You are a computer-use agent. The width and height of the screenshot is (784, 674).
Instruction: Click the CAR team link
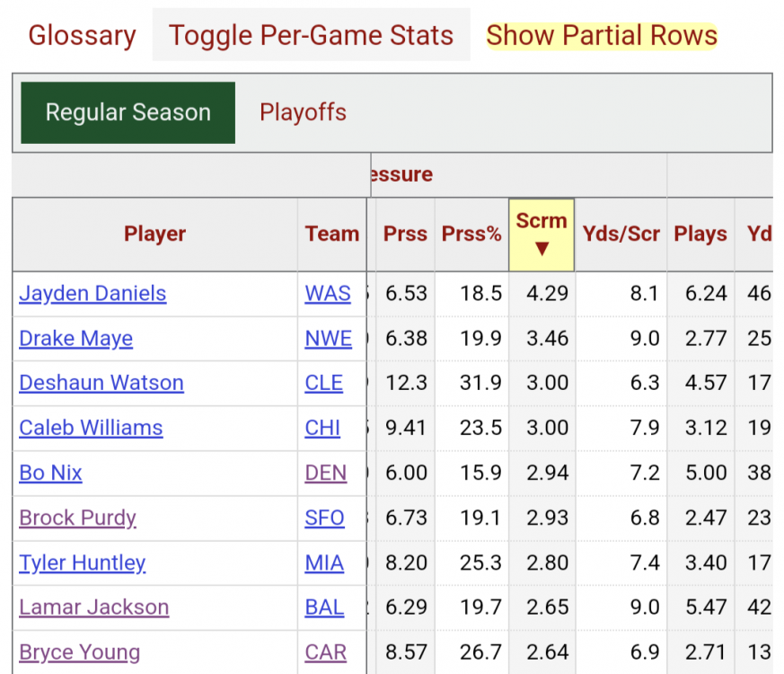click(x=325, y=653)
